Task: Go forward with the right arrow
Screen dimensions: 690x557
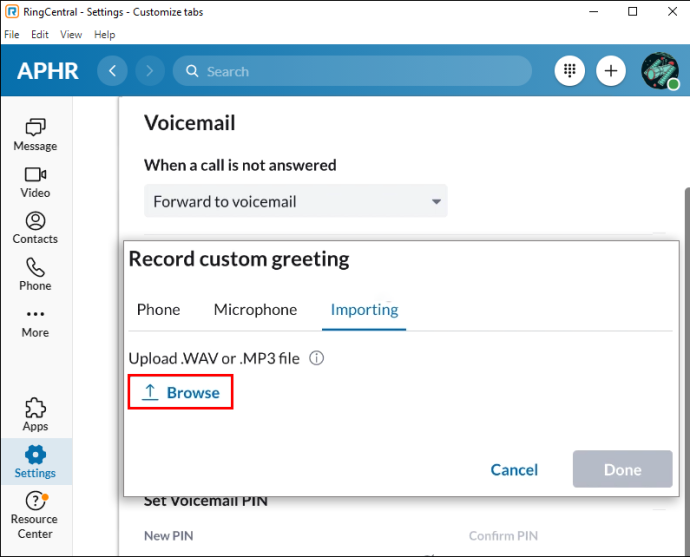Action: click(150, 71)
